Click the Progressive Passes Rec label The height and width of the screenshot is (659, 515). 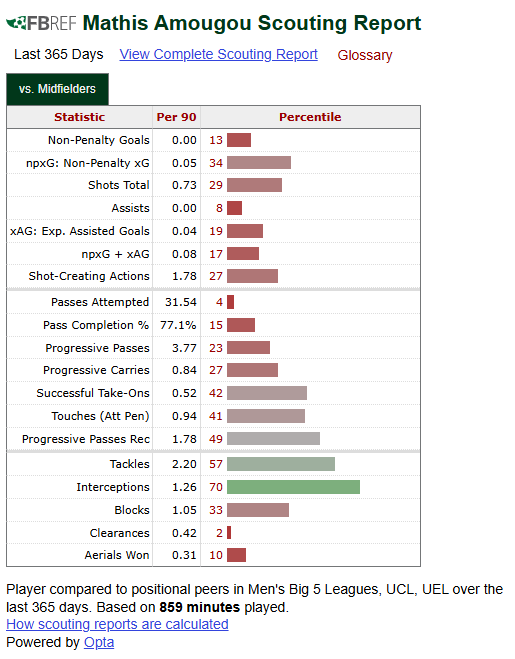86,439
